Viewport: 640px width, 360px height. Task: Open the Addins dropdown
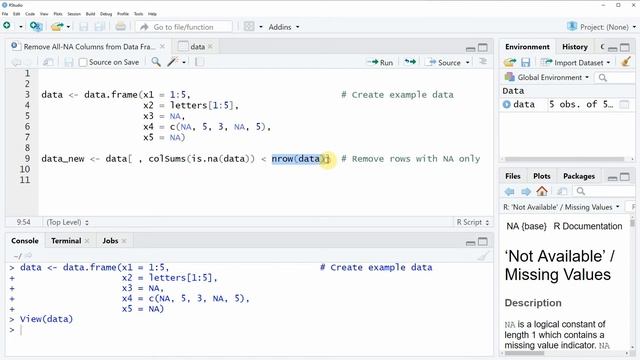284,27
